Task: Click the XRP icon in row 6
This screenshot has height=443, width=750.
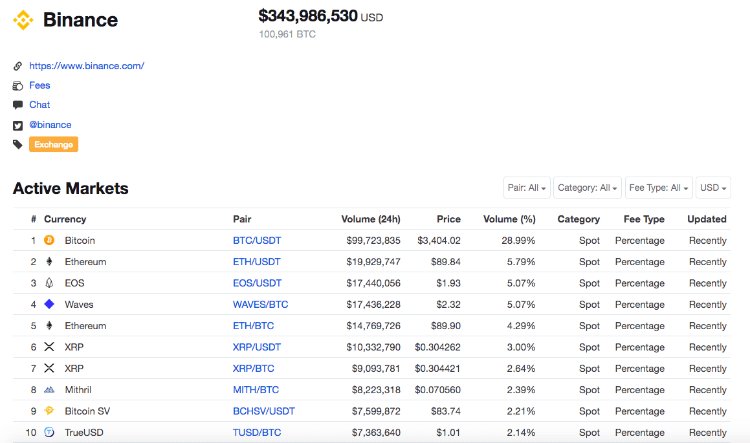Action: coord(49,347)
